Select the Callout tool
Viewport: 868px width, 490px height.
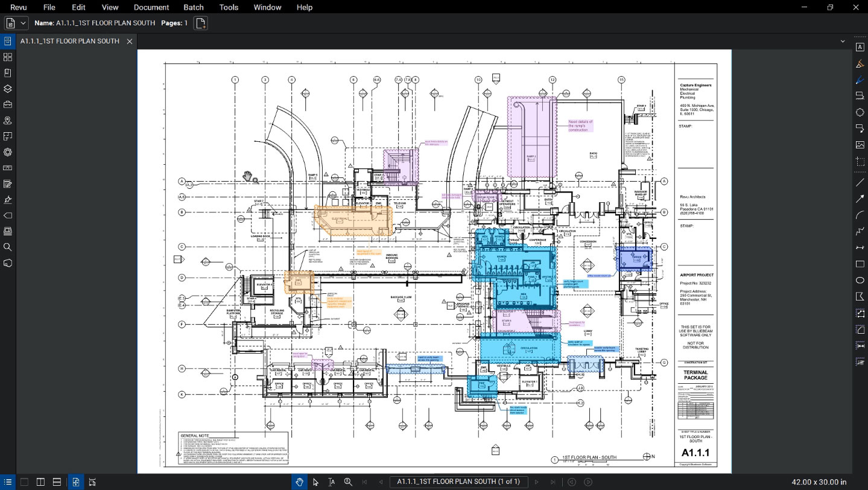coord(860,128)
